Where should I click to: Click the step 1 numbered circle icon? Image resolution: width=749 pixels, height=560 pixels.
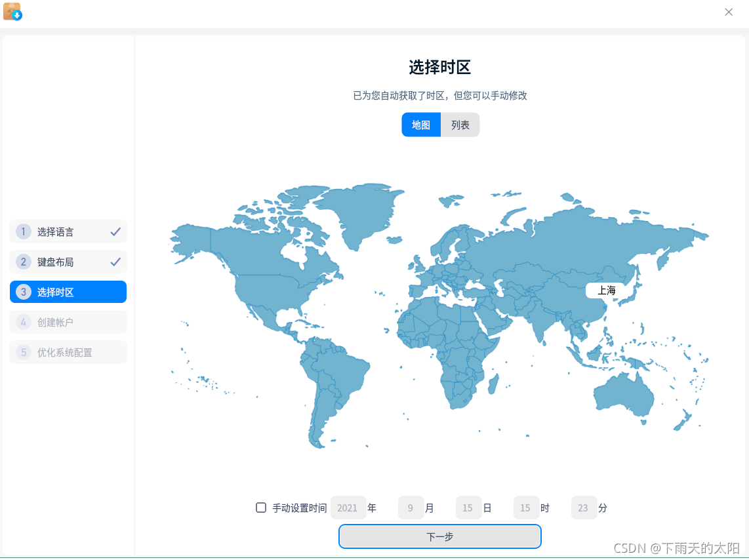coord(23,231)
